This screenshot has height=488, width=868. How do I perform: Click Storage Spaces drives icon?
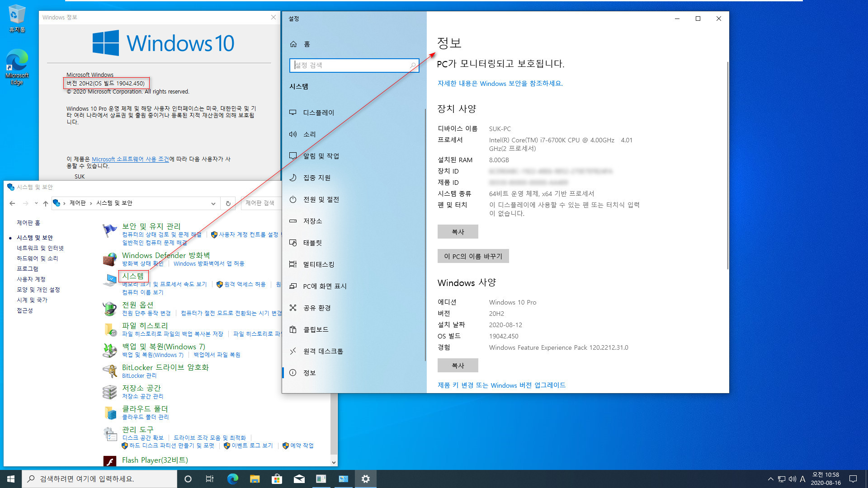point(109,392)
